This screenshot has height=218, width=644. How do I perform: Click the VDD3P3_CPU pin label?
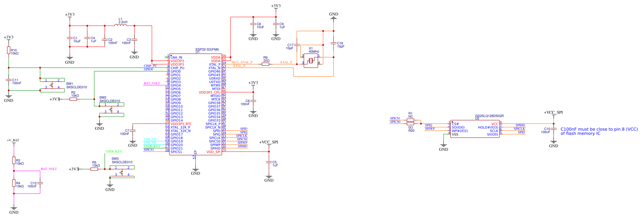(210, 92)
